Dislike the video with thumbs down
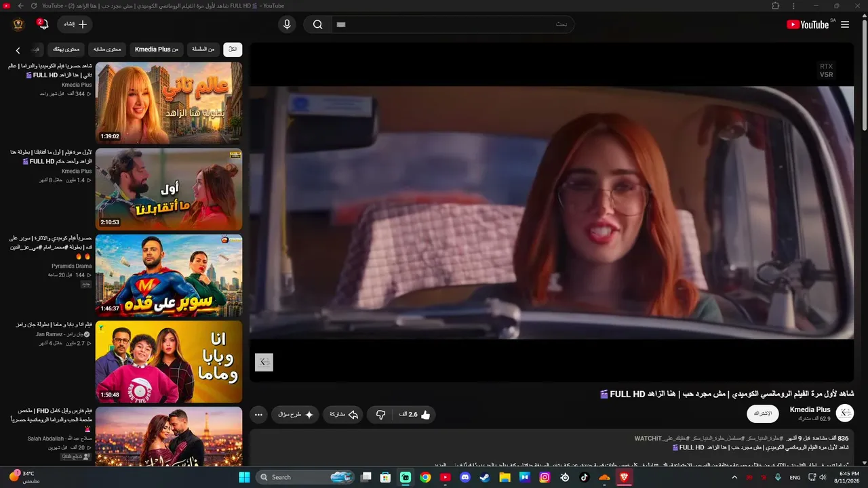This screenshot has height=488, width=868. tap(381, 414)
